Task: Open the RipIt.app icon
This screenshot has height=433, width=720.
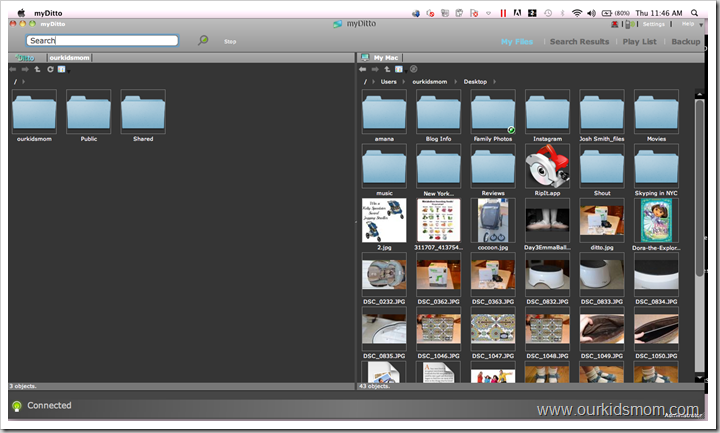Action: pos(546,164)
